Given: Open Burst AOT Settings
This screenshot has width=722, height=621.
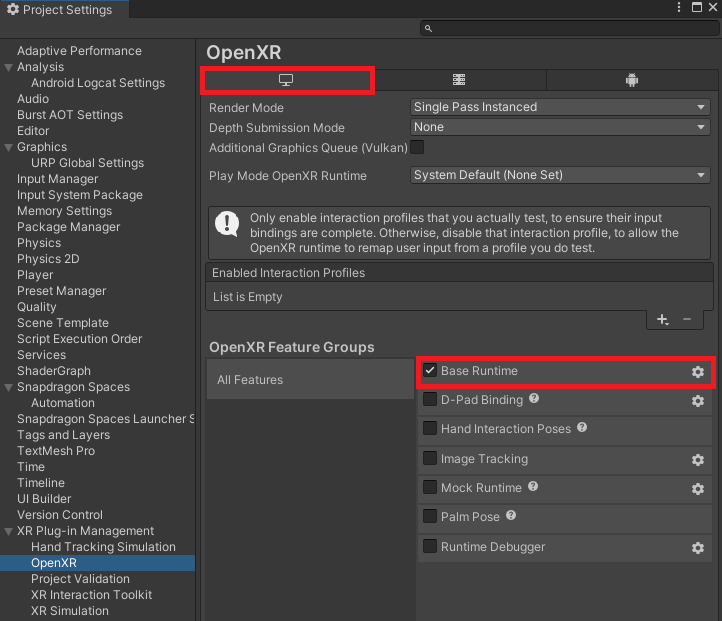Looking at the screenshot, I should click(x=70, y=115).
